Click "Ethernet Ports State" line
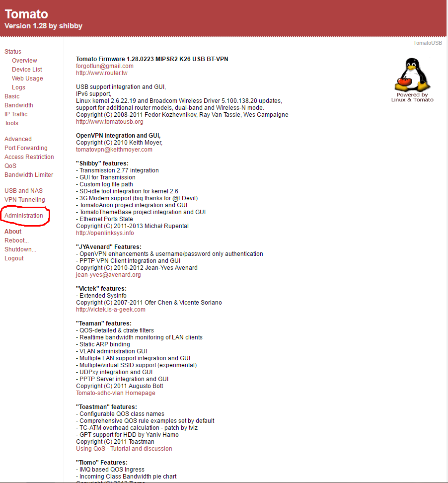 coord(104,219)
